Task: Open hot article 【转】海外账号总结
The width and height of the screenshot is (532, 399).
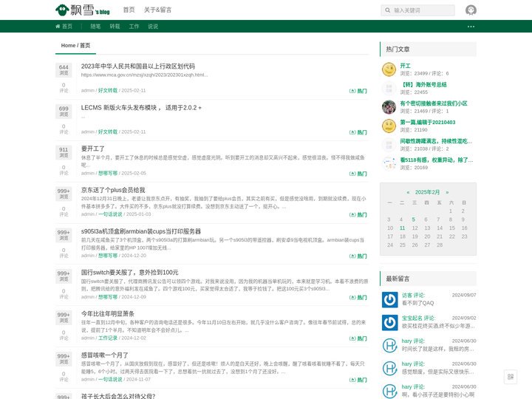Action: [x=423, y=84]
